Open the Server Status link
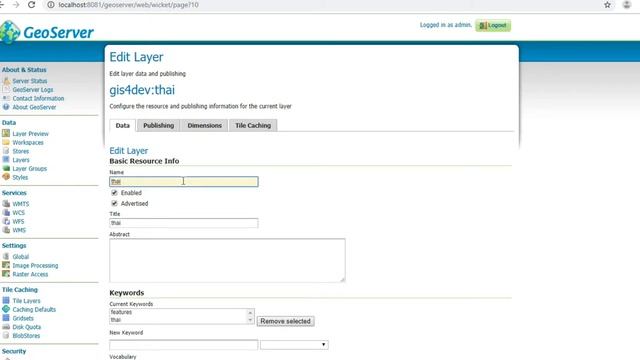Viewport: 640px width, 360px height. tap(30, 81)
